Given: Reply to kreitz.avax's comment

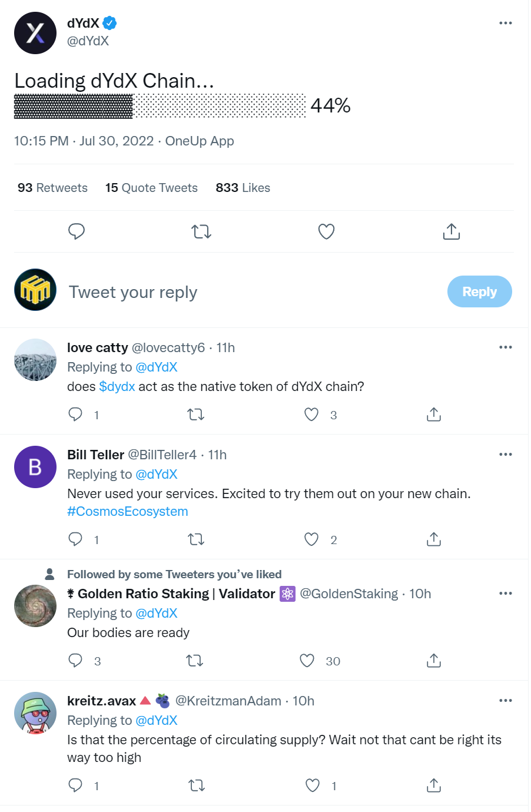Looking at the screenshot, I should coord(75,785).
